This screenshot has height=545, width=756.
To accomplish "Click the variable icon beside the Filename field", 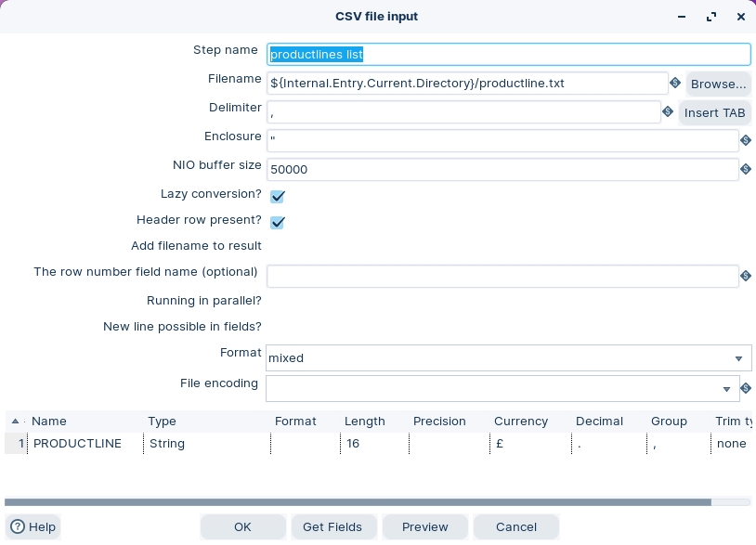I will pyautogui.click(x=675, y=84).
